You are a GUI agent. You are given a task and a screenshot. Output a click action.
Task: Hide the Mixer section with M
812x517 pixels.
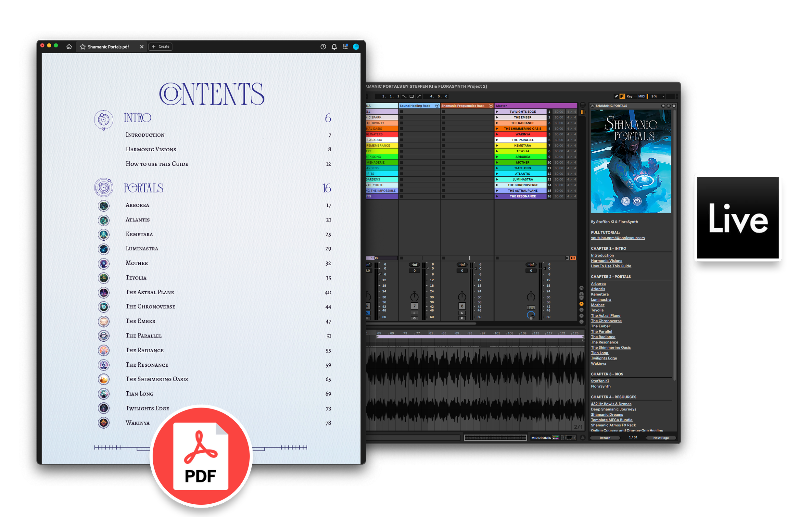pyautogui.click(x=581, y=304)
